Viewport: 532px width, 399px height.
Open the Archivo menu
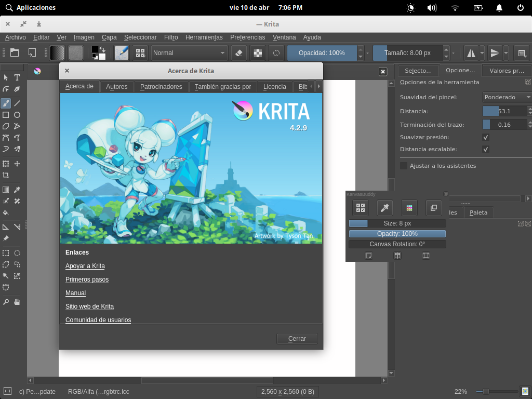pos(16,37)
